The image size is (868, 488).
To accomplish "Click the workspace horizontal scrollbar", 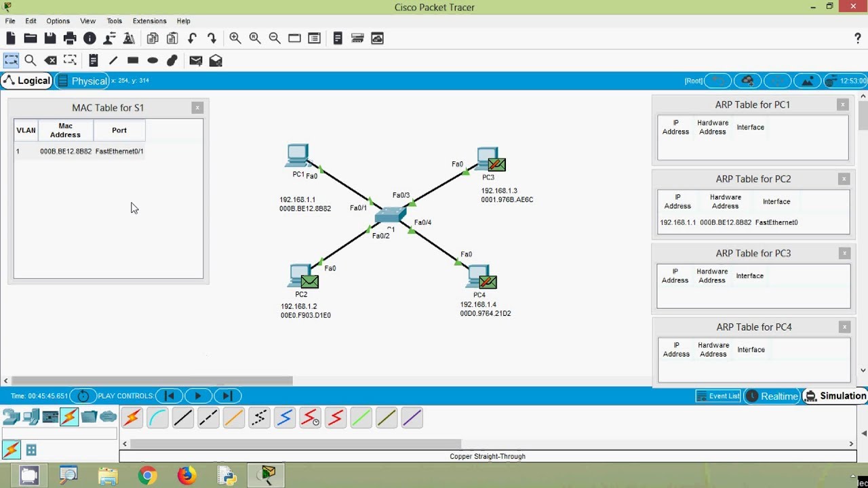I will click(153, 380).
